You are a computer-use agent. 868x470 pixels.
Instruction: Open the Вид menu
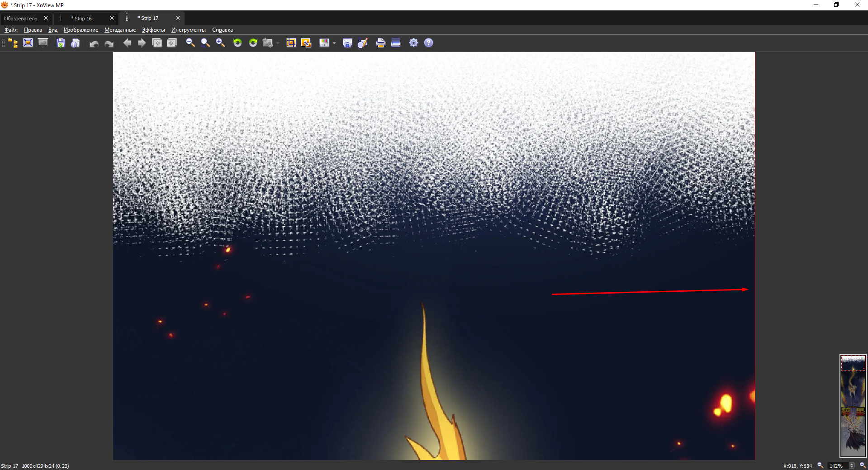(53, 30)
